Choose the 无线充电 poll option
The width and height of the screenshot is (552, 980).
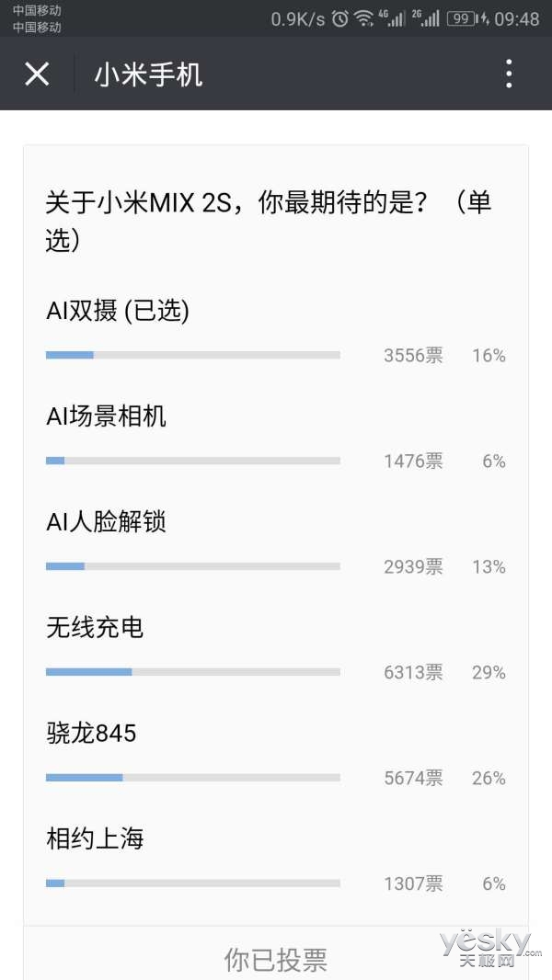pyautogui.click(x=276, y=650)
